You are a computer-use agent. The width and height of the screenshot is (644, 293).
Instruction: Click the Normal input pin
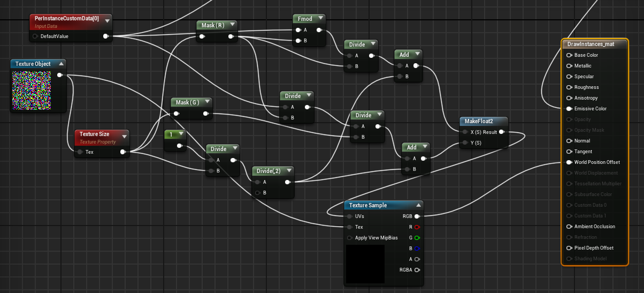pyautogui.click(x=569, y=141)
